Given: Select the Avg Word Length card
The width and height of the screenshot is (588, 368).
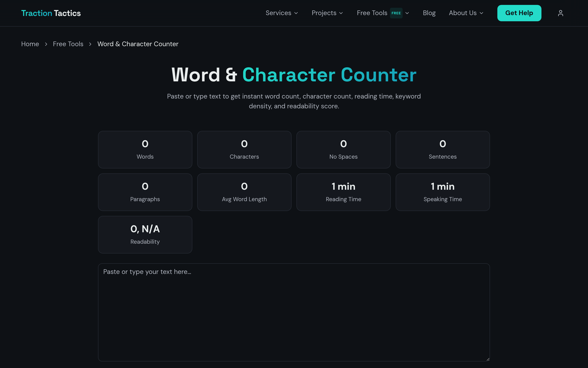Looking at the screenshot, I should pyautogui.click(x=244, y=192).
